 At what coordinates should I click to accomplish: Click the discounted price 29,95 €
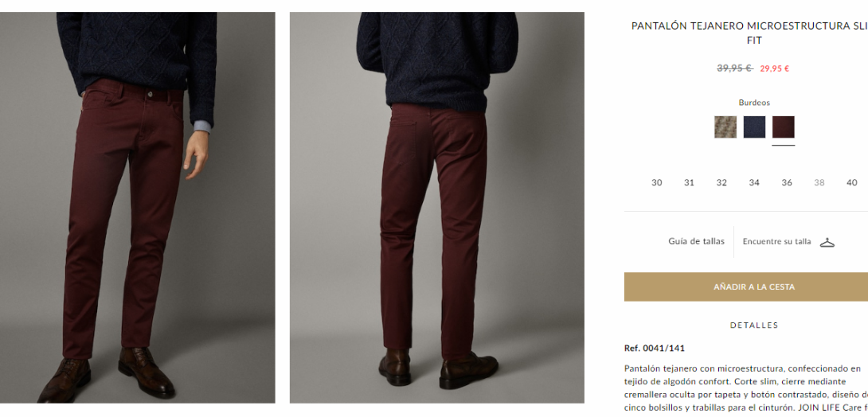click(775, 68)
